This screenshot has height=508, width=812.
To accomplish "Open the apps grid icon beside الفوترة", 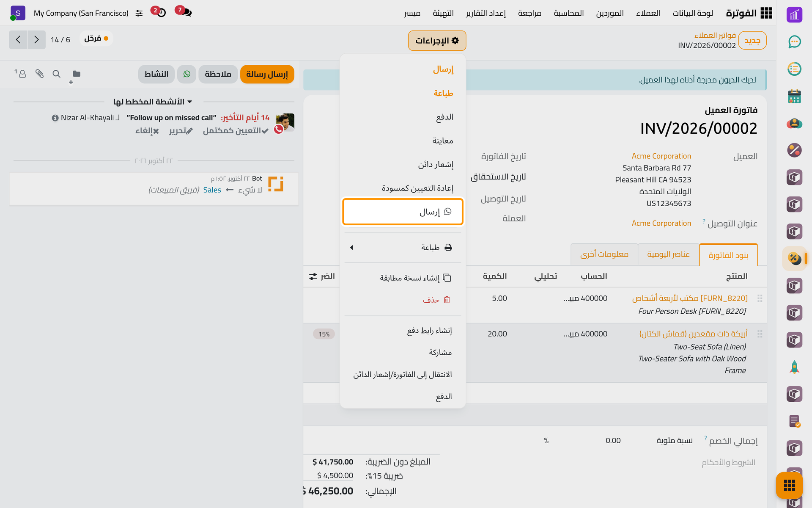I will pyautogui.click(x=766, y=13).
